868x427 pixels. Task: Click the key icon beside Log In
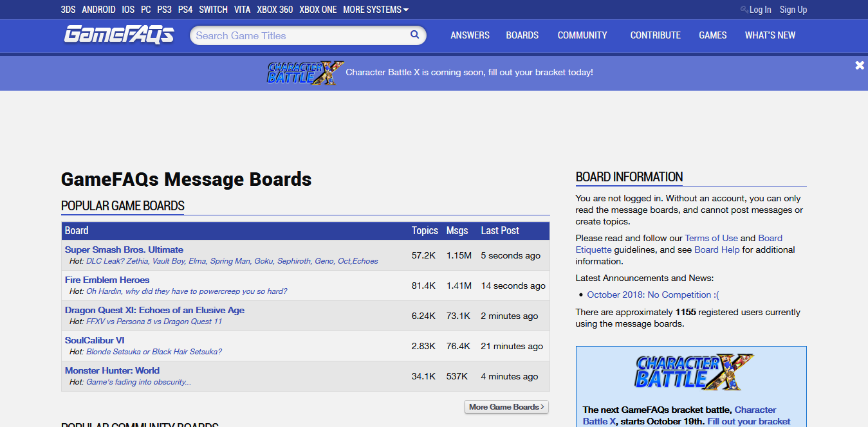pos(744,10)
